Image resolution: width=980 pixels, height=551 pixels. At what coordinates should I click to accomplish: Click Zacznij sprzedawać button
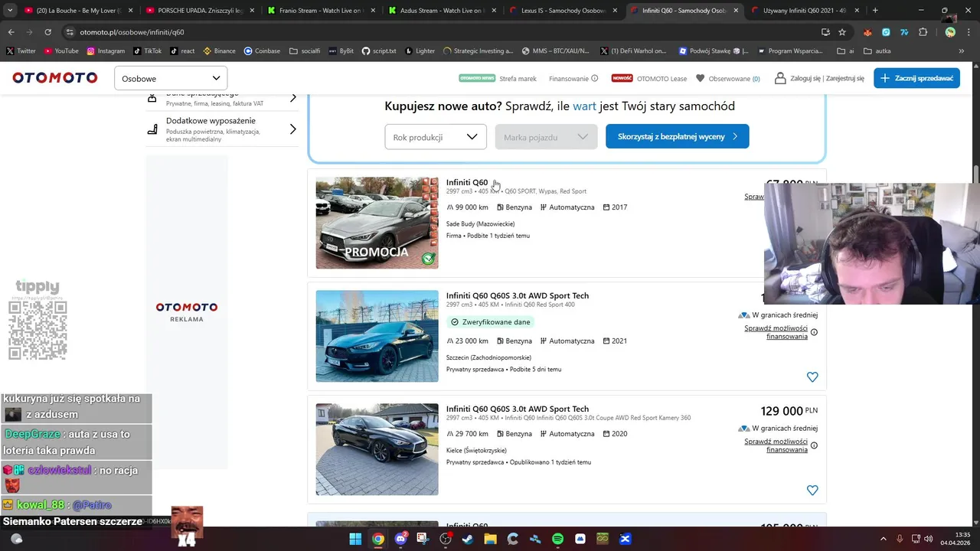pos(916,78)
